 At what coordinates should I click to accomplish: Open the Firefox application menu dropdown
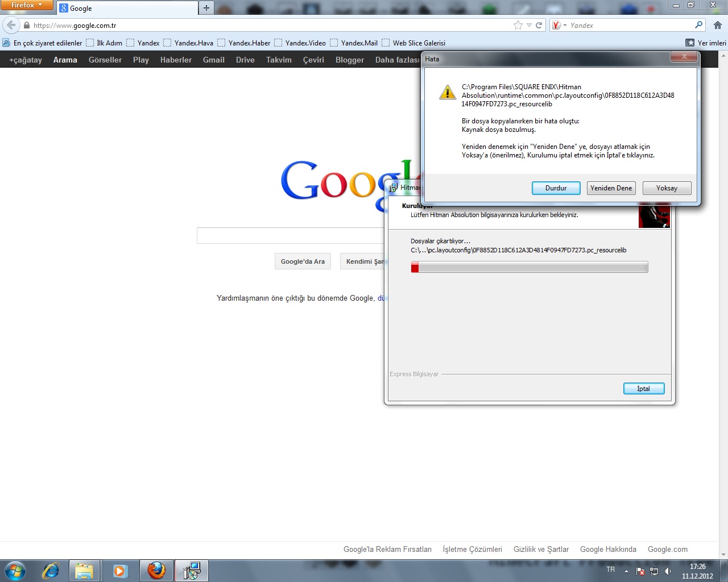pos(26,5)
